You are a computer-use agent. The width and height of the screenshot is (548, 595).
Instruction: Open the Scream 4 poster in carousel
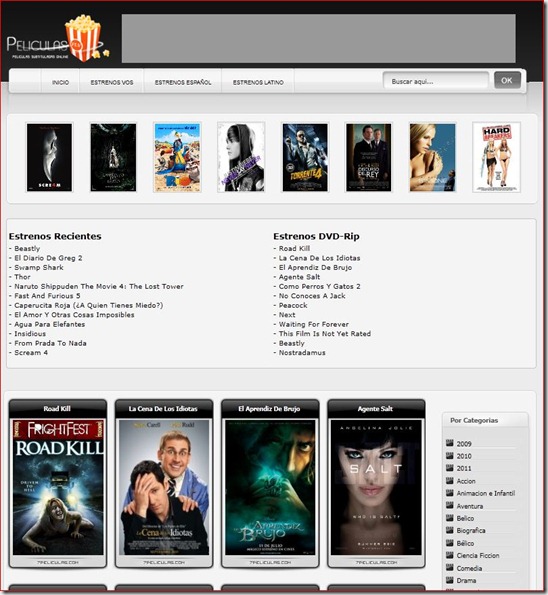tap(49, 157)
